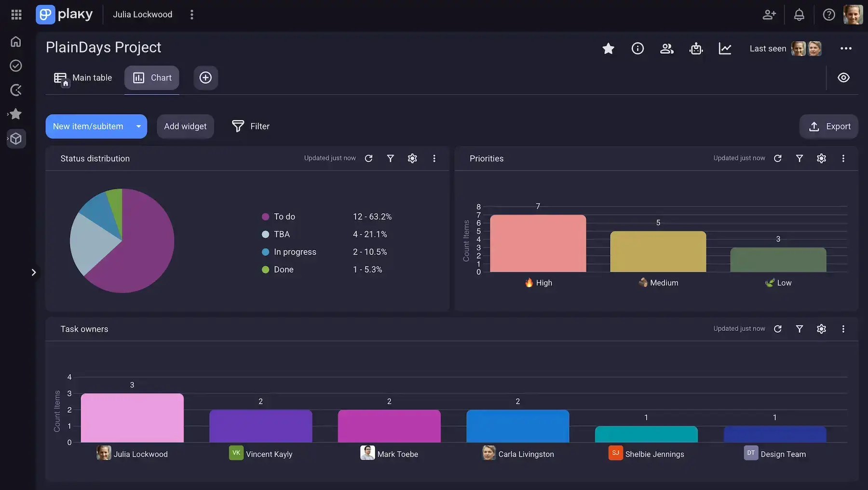Click Vincent Kayly's bar in Task owners
Viewport: 868px width, 490px height.
tap(261, 426)
